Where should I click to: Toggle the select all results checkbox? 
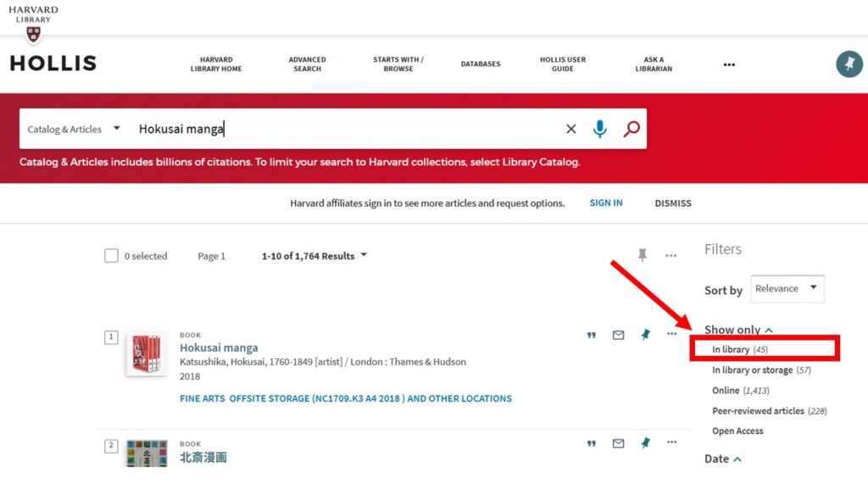111,256
